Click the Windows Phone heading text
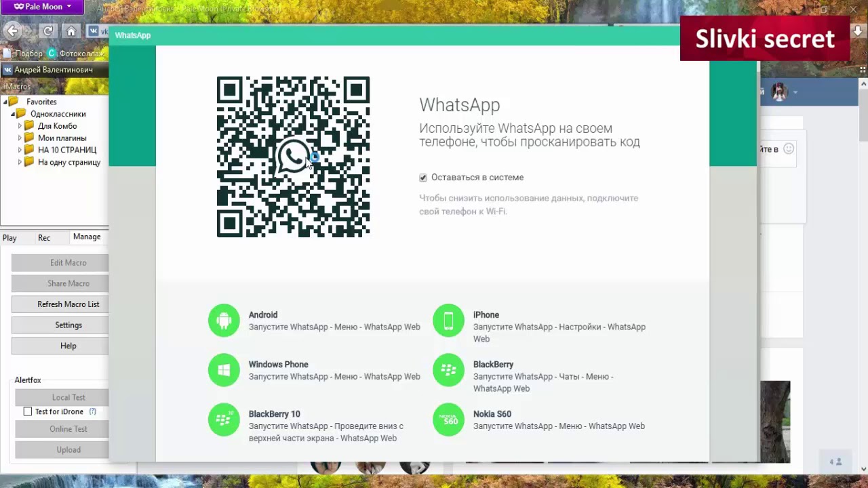Image resolution: width=868 pixels, height=488 pixels. (278, 365)
